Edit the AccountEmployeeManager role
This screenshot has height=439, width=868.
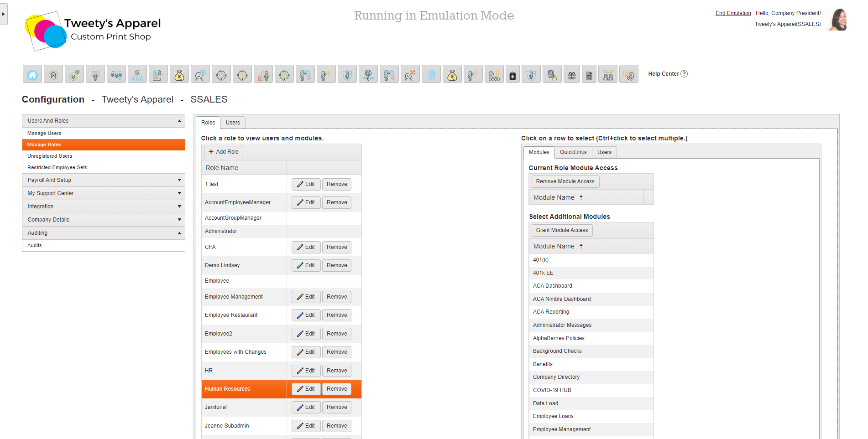pyautogui.click(x=306, y=202)
